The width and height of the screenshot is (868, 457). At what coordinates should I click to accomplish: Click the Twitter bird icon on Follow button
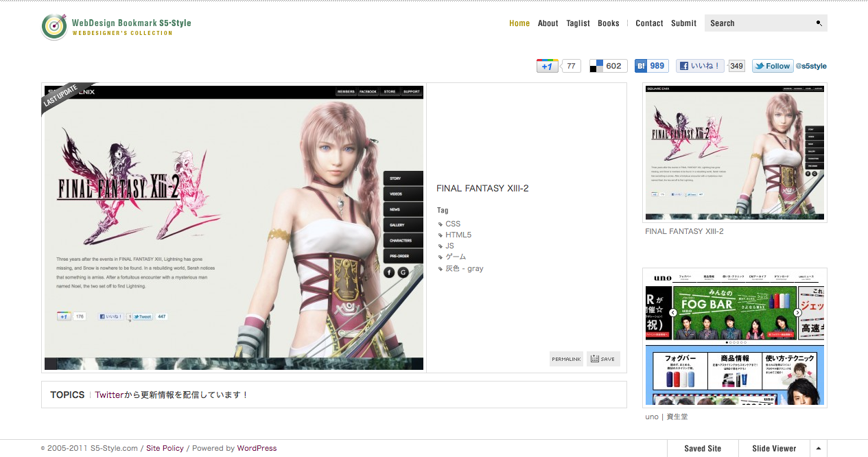point(760,66)
